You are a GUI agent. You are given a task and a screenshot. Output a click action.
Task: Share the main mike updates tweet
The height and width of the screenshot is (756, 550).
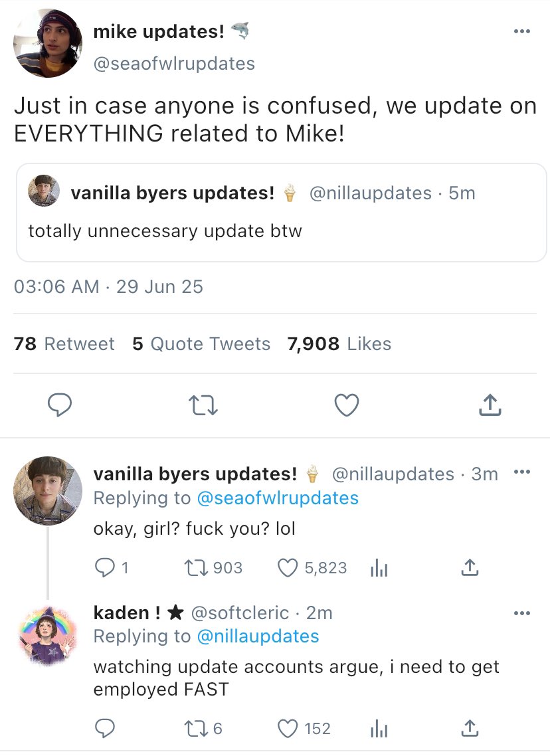(x=489, y=405)
